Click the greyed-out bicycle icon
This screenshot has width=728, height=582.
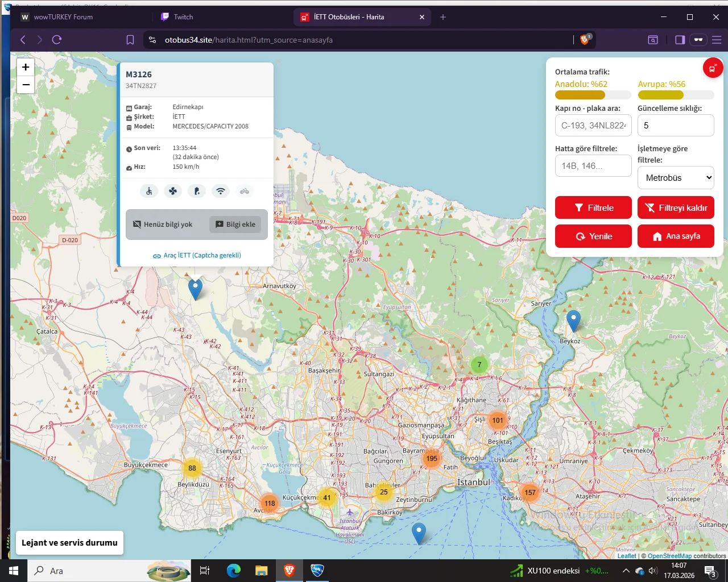pyautogui.click(x=245, y=192)
